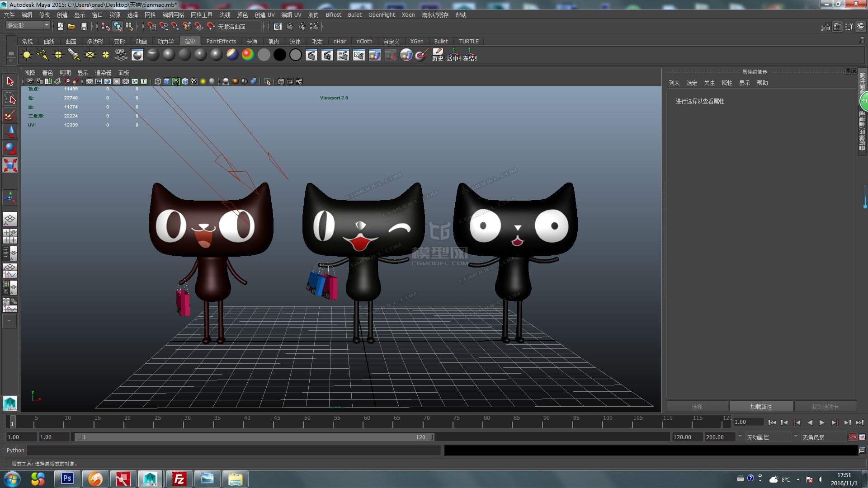Screen dimensions: 868x488
Task: Create an area light from shelf
Action: [x=90, y=55]
